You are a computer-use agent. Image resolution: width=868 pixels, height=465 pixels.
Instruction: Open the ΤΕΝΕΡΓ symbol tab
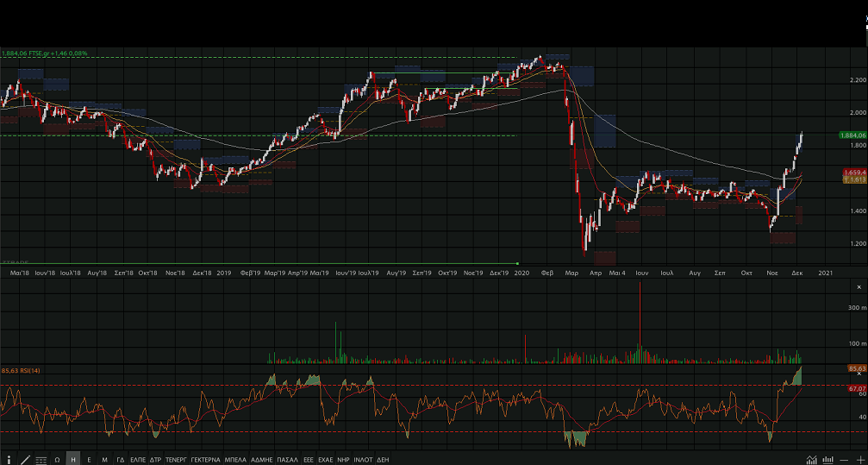177,460
